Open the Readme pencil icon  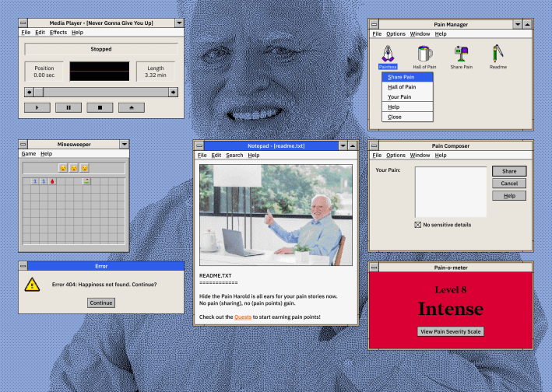click(498, 54)
